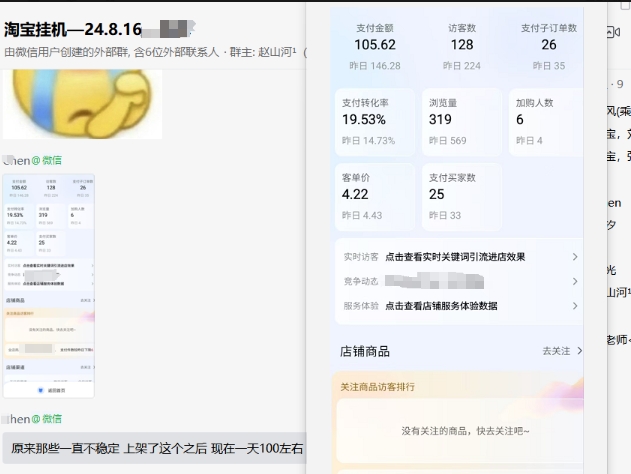Click the 关注商品访客排行 section header
Screen dimensions: 631x474
click(379, 386)
